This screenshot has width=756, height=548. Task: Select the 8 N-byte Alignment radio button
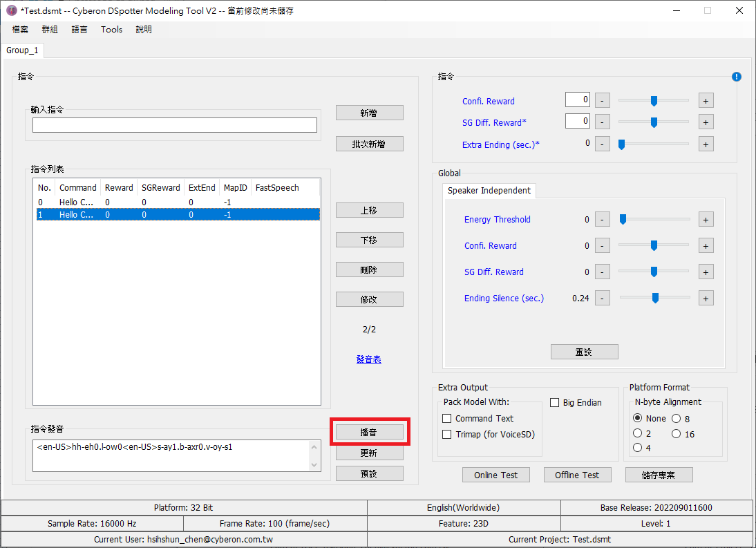click(x=676, y=418)
